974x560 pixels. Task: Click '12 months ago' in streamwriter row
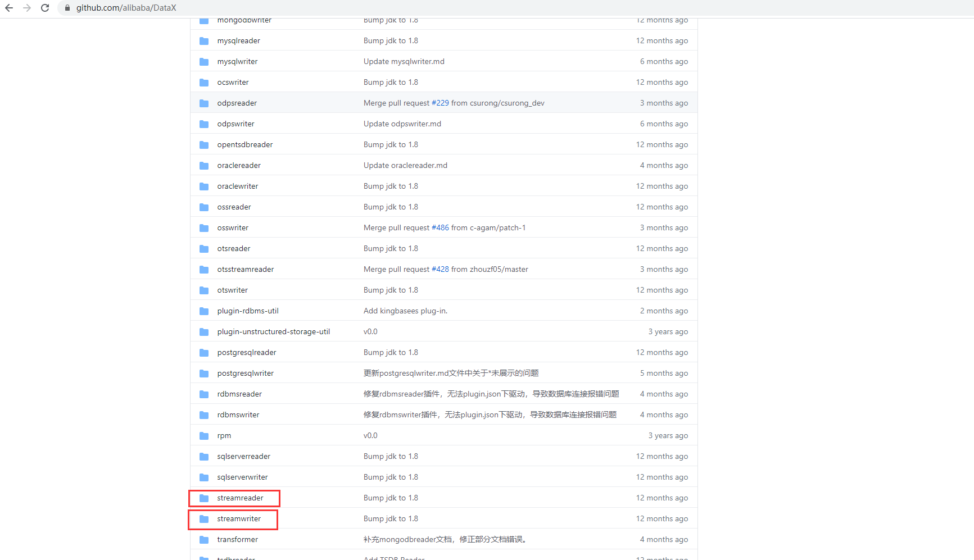(662, 519)
